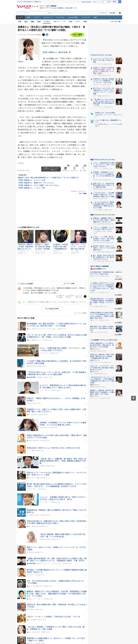The width and height of the screenshot is (138, 644).
Task: Click the pencil コメントを書く button
Action: tap(69, 283)
